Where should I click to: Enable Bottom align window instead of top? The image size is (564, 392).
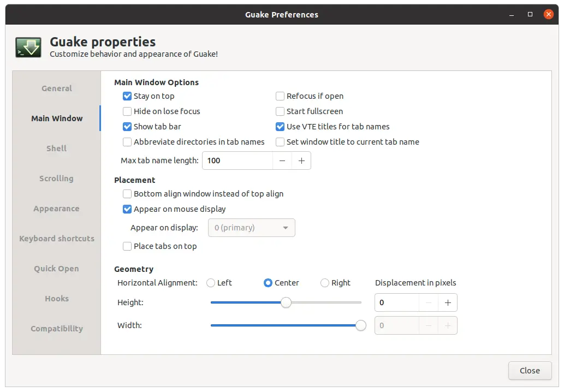click(127, 194)
